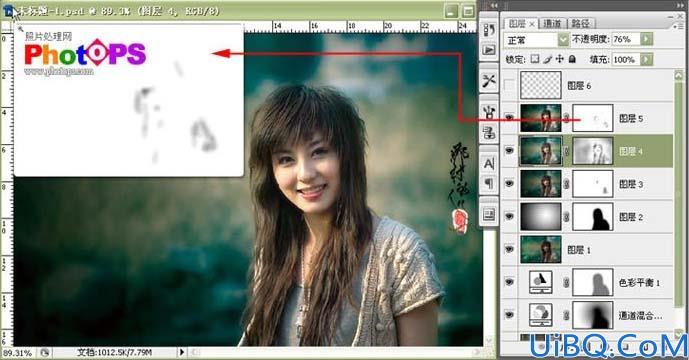Show 图层 6 by its visibility box
Viewport: 689px width, 360px height.
pos(509,85)
